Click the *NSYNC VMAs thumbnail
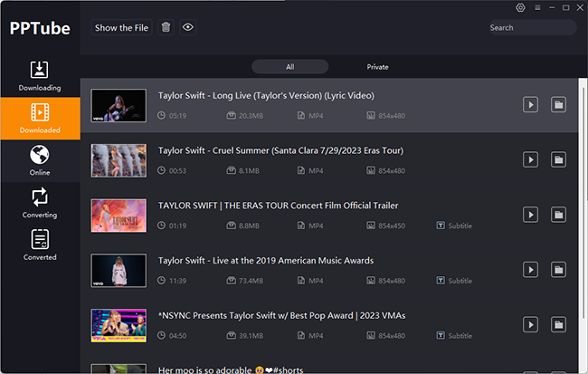This screenshot has width=588, height=374. tap(119, 326)
